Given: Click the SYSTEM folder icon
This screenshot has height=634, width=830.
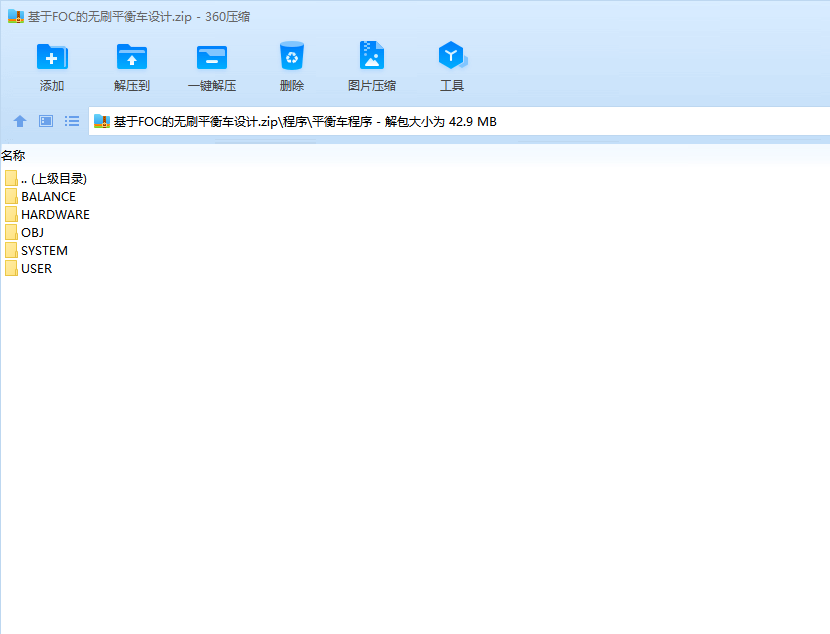Looking at the screenshot, I should (x=11, y=250).
